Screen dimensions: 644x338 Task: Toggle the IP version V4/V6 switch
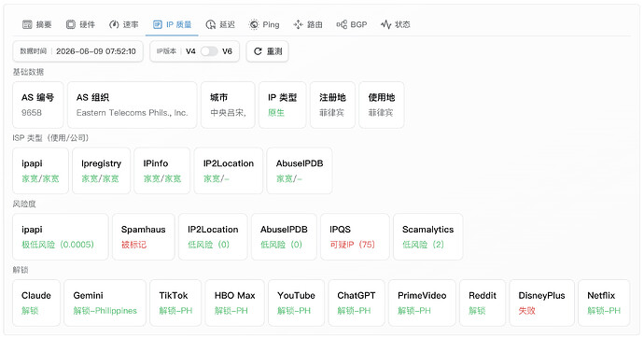(x=209, y=51)
